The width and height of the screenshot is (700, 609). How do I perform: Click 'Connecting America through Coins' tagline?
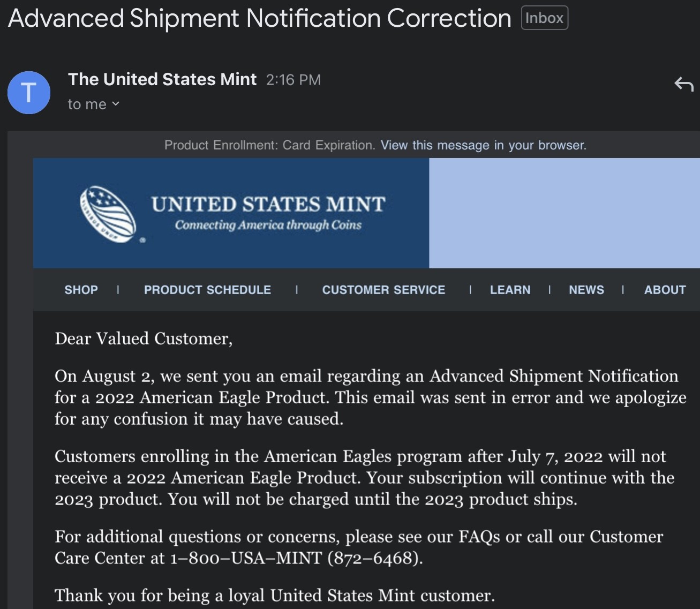pos(268,225)
